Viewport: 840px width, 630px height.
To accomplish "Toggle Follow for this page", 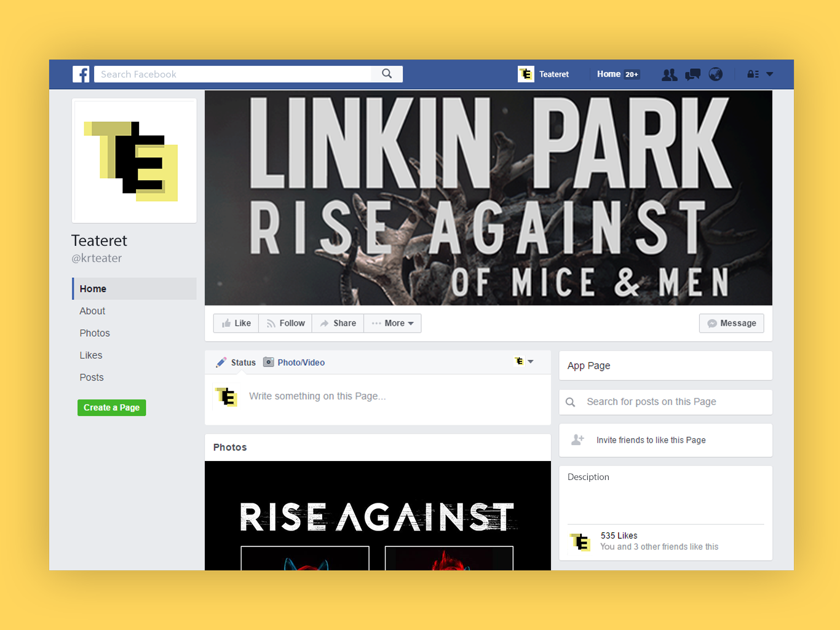I will (285, 323).
